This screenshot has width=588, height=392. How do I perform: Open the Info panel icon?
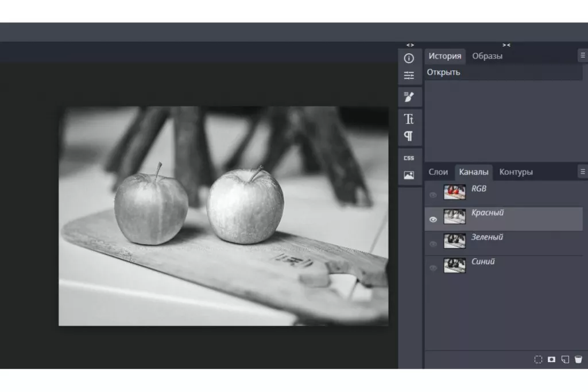tap(409, 58)
